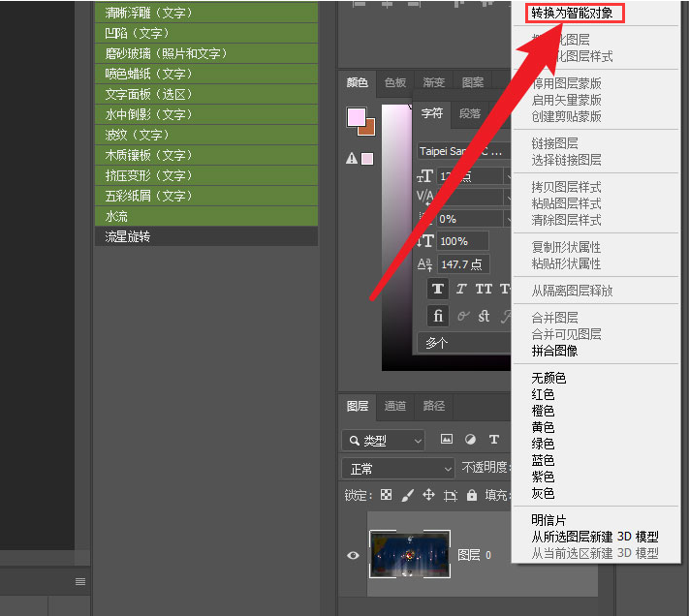Viewport: 689px width, 616px height.
Task: Switch to the 渐变 tab
Action: (x=434, y=82)
